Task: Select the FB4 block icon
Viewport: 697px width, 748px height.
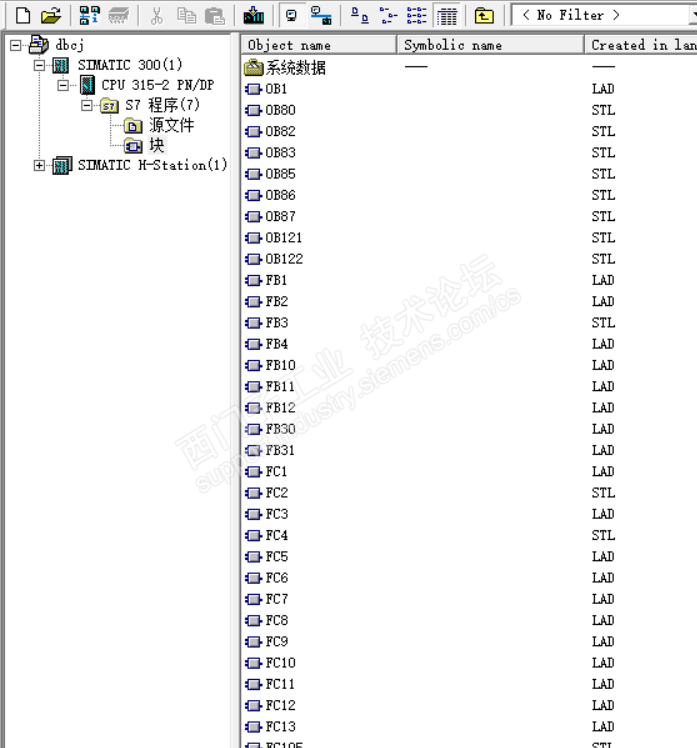Action: [253, 344]
